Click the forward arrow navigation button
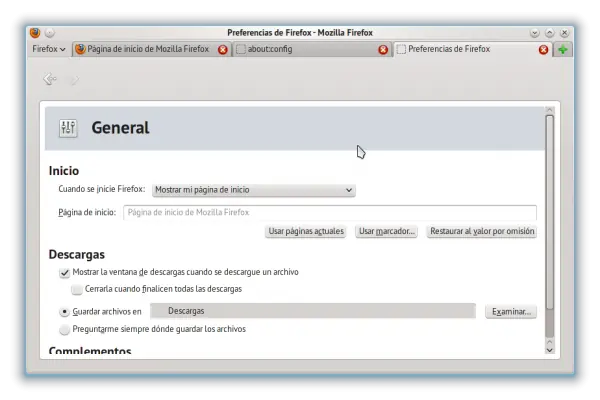The height and width of the screenshot is (400, 600). [73, 79]
